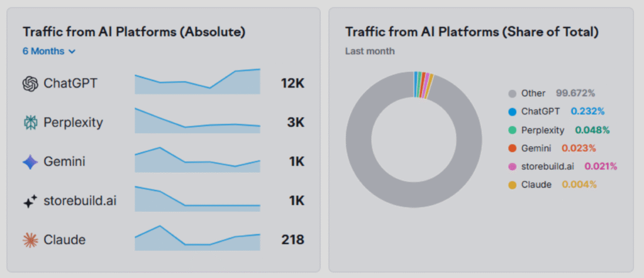644x278 pixels.
Task: Click the Gemini star icon
Action: 30,162
